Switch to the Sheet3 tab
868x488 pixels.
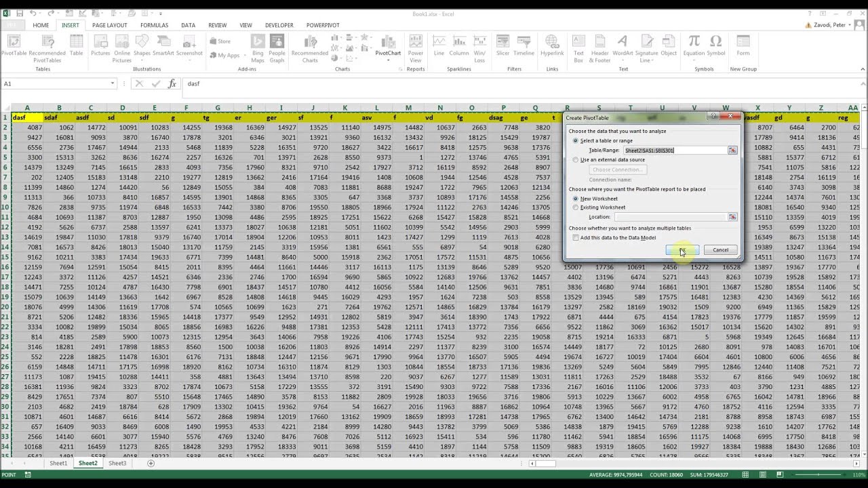pyautogui.click(x=117, y=464)
